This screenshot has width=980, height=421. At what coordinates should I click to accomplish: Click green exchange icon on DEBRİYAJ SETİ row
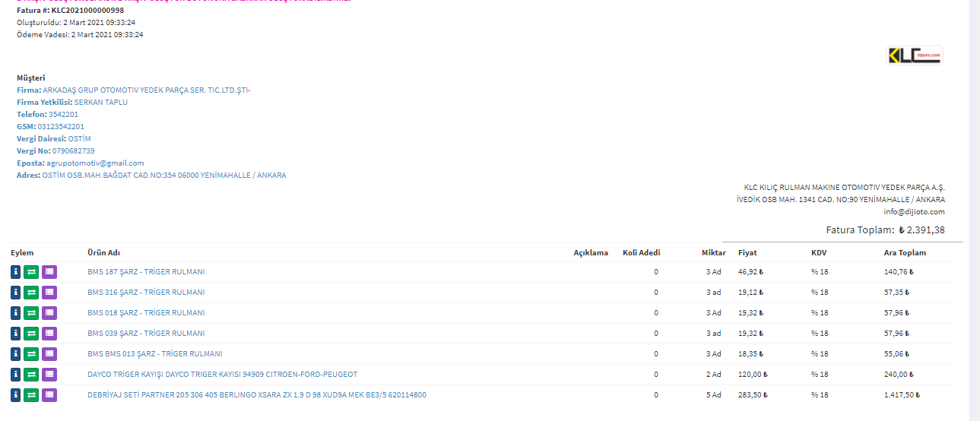click(31, 395)
